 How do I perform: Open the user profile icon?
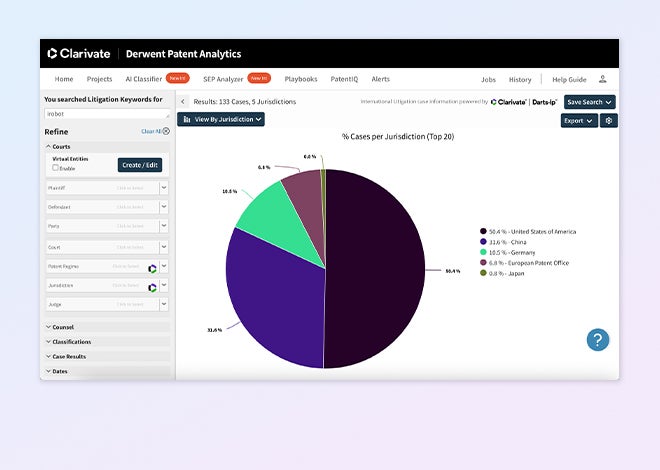point(602,79)
